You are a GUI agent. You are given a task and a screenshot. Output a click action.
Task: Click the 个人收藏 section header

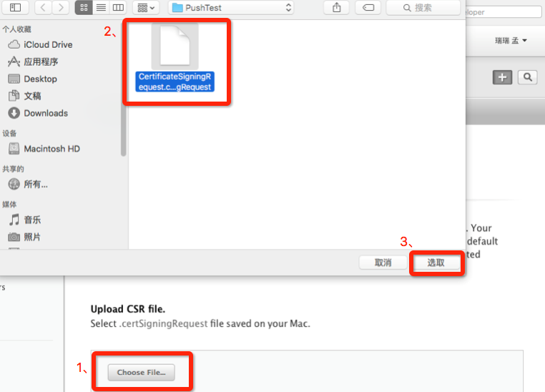click(x=16, y=29)
